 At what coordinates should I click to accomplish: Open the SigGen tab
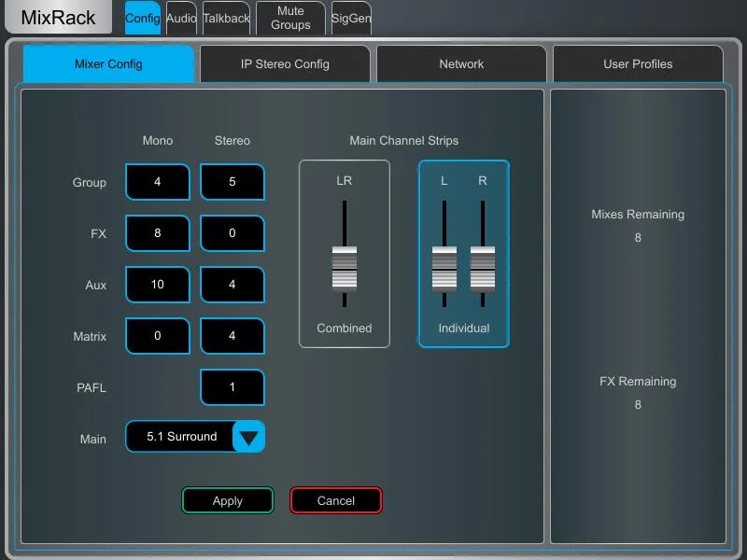tap(351, 18)
